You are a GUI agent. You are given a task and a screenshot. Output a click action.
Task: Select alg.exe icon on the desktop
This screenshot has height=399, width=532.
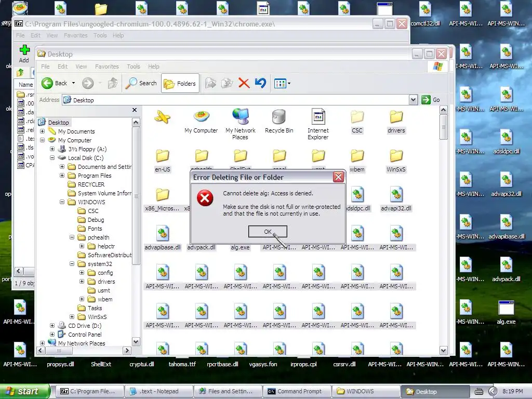coord(506,312)
